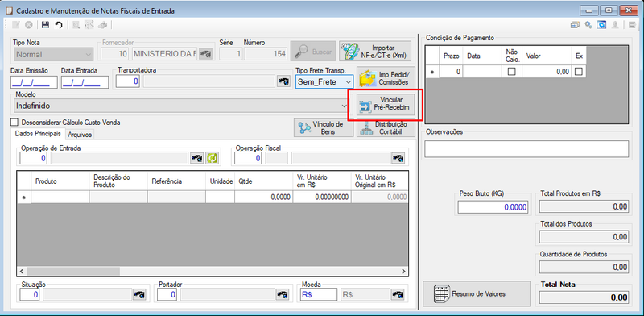
Task: Switch to the Dados Principais tab
Action: [38, 134]
